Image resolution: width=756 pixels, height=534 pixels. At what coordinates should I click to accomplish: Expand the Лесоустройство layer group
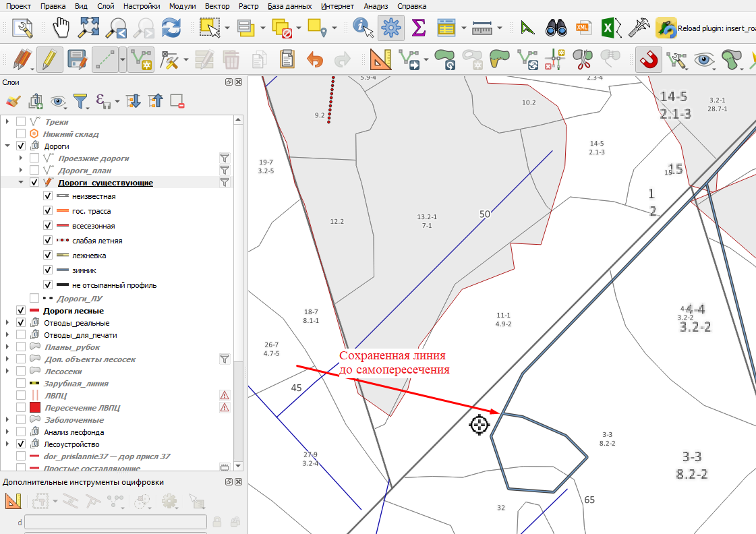pos(7,444)
